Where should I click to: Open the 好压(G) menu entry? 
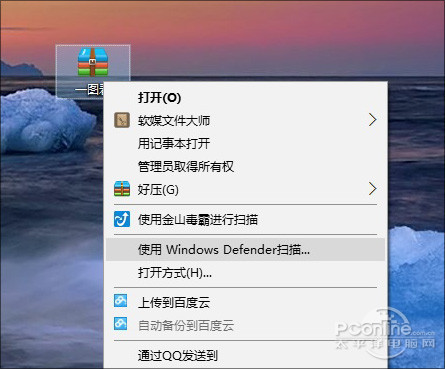click(x=245, y=189)
